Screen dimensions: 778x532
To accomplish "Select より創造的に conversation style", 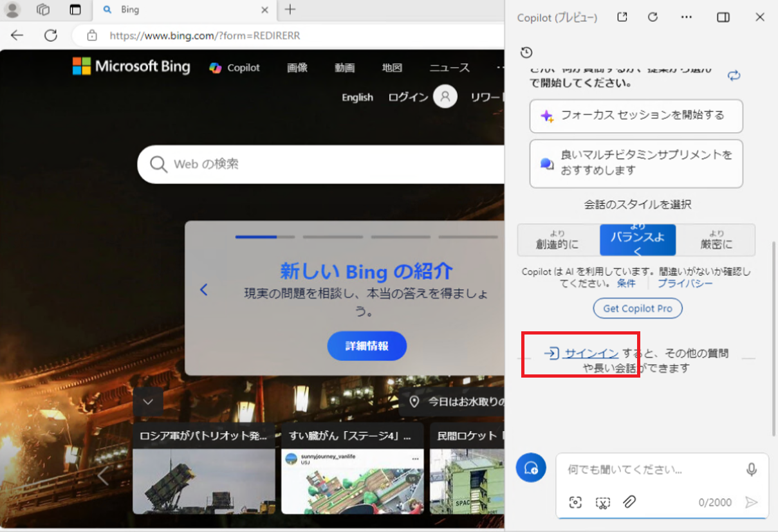I will 558,240.
